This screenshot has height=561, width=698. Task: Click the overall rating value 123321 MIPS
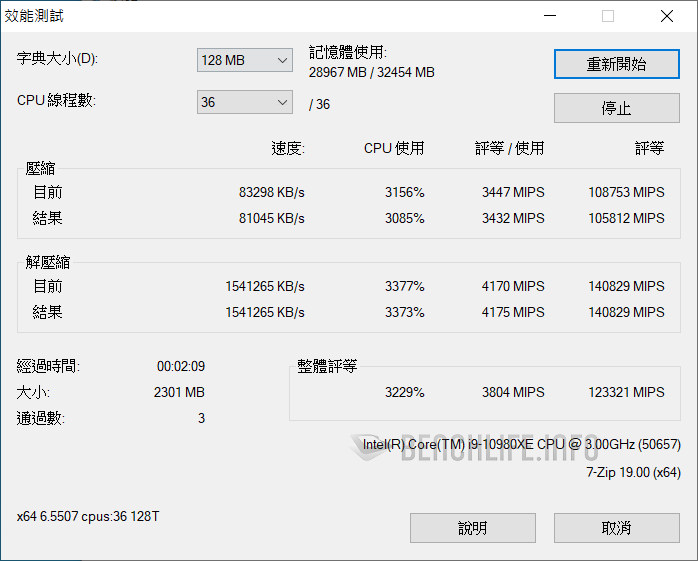[x=627, y=392]
